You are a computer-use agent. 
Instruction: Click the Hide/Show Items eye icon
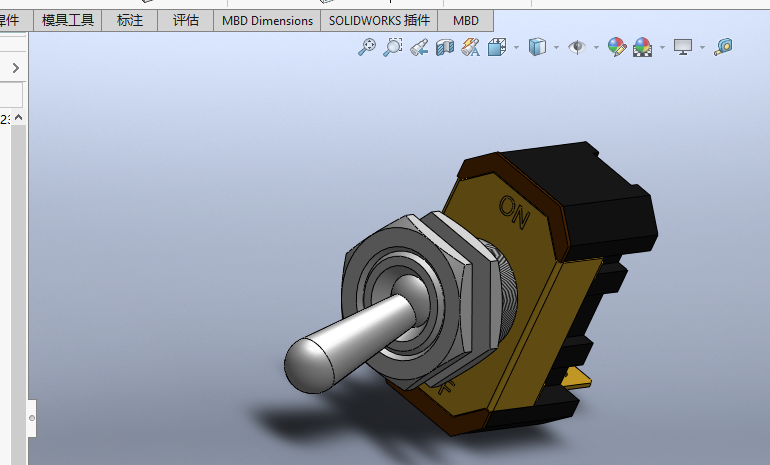click(x=577, y=47)
